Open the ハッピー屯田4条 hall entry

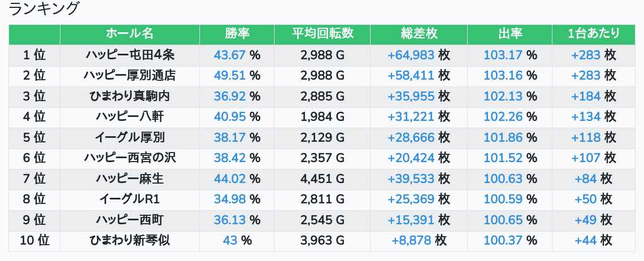click(x=130, y=55)
